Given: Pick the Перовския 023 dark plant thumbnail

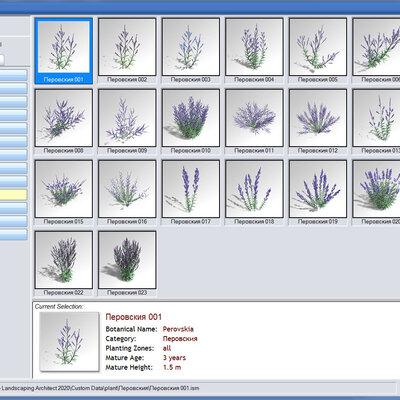Looking at the screenshot, I should point(127,260).
